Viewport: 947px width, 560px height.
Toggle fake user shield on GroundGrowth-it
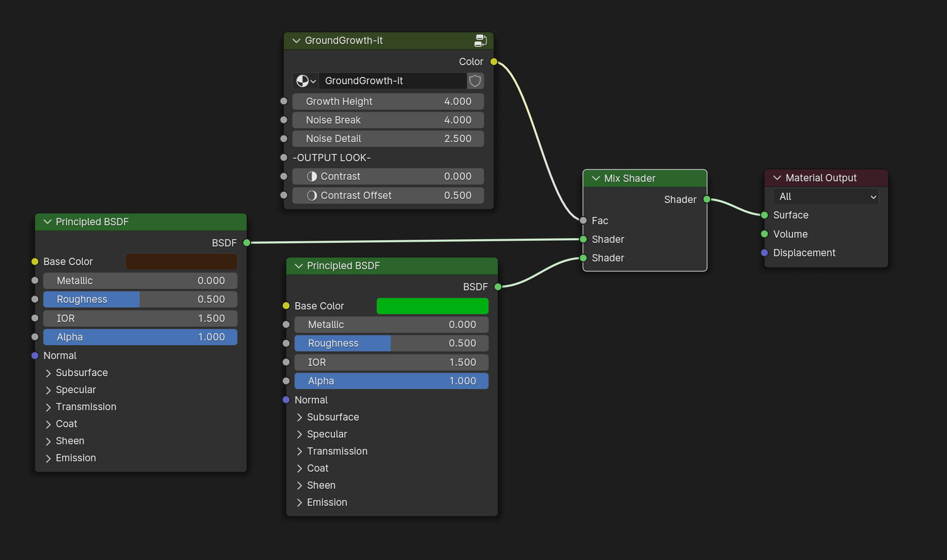pos(475,81)
